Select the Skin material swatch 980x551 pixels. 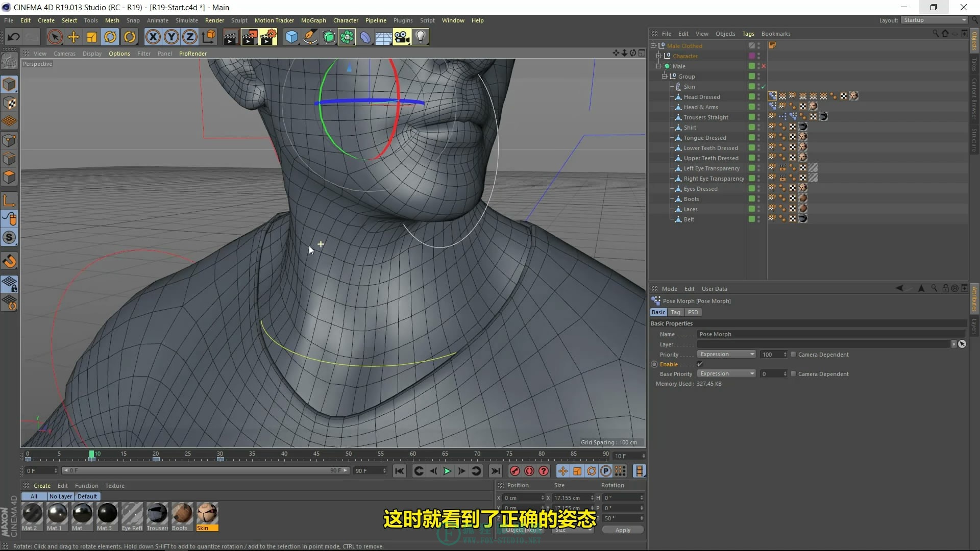207,516
